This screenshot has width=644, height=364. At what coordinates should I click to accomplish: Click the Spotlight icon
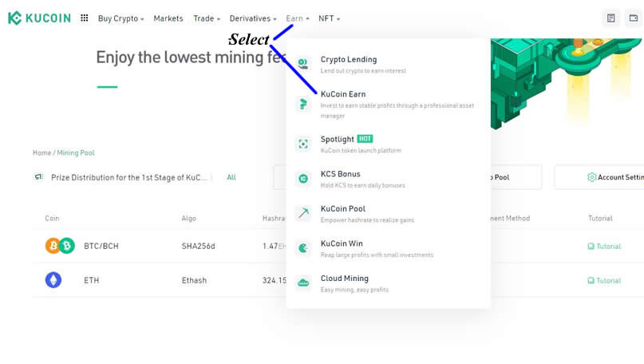303,144
